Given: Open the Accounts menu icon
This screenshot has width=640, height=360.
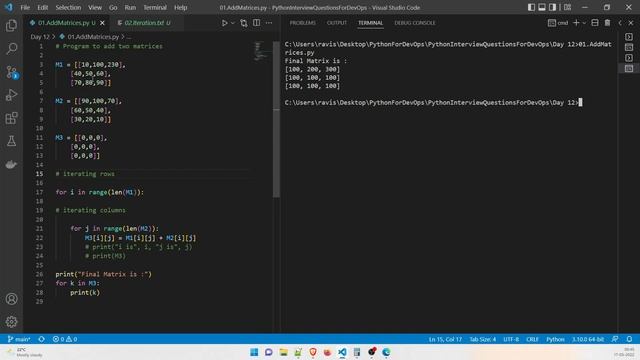Looking at the screenshot, I should tap(11, 299).
